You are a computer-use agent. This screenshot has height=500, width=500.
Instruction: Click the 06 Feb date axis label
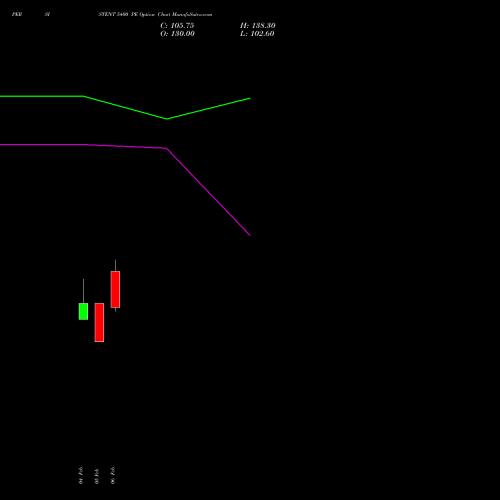click(x=113, y=475)
